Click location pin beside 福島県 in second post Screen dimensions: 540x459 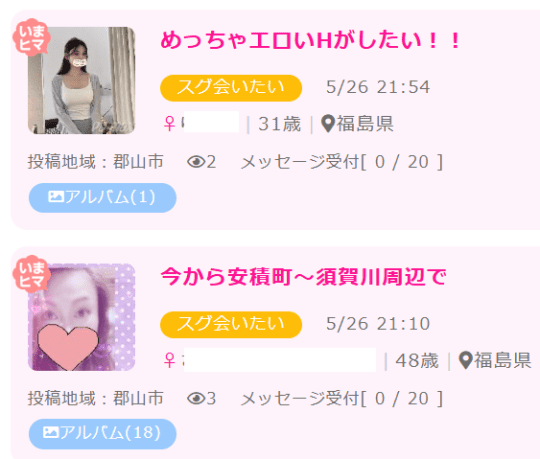point(466,360)
